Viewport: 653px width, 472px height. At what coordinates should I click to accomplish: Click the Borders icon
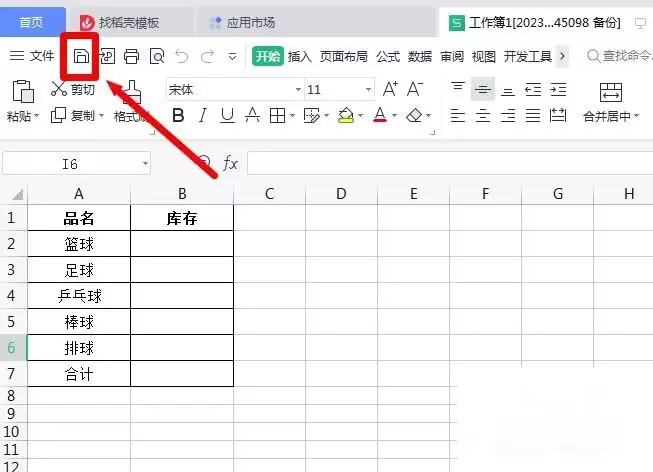point(277,115)
